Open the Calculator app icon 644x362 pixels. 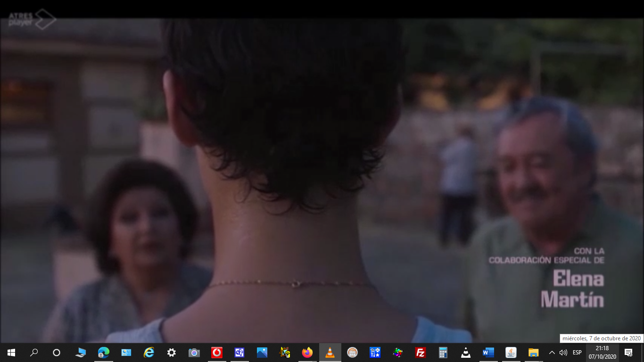(443, 353)
